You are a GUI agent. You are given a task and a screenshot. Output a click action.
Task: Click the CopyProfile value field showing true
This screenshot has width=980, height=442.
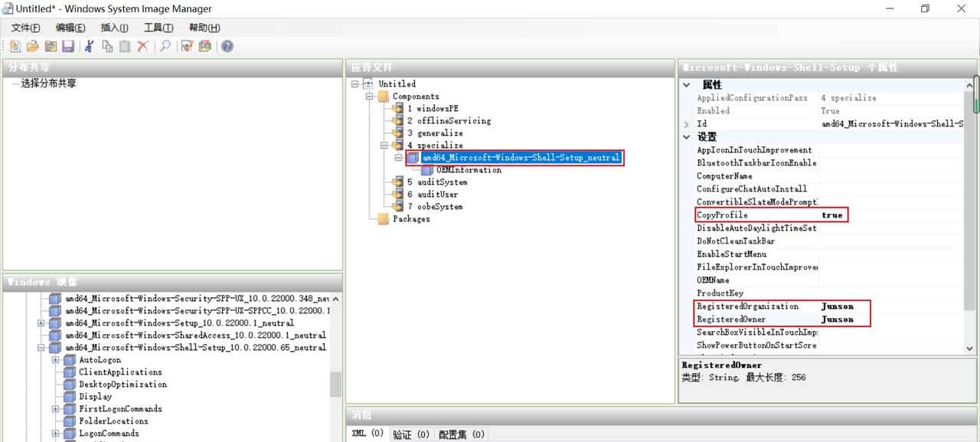tap(891, 215)
